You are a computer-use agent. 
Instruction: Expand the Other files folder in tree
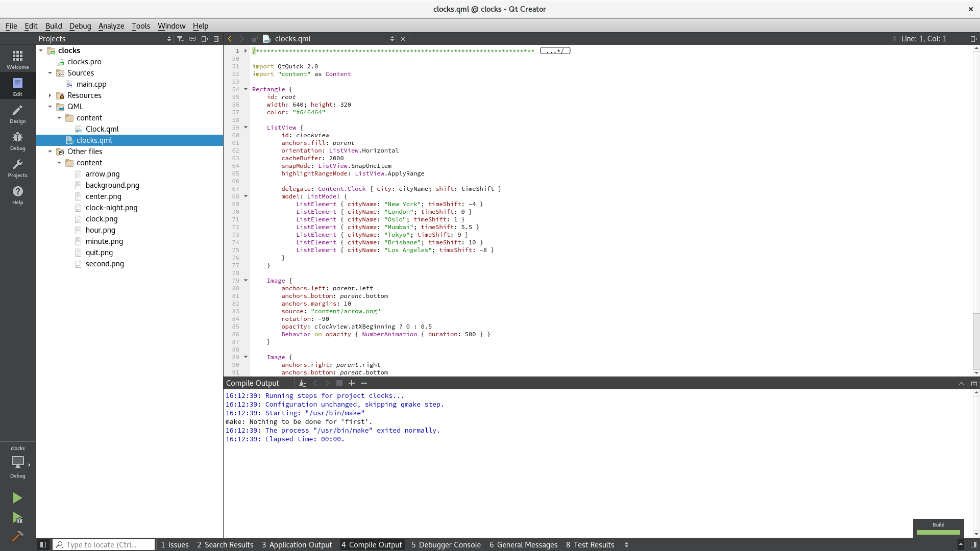(50, 152)
